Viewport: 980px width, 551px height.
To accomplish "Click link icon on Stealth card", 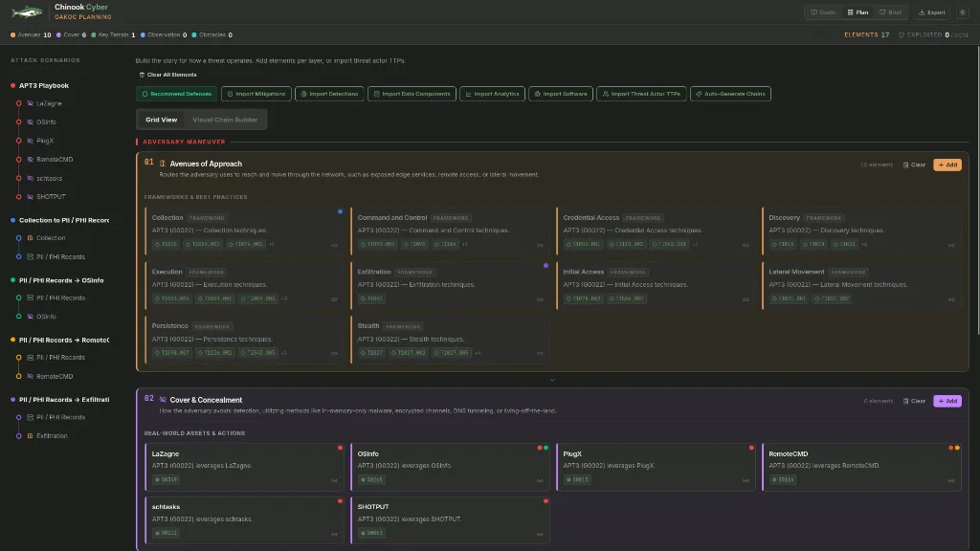I will (540, 354).
